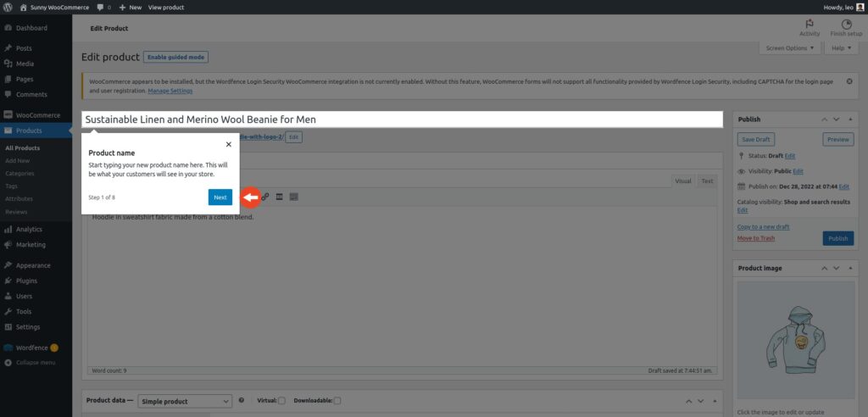The image size is (868, 417).
Task: Click the Save Draft button
Action: (755, 140)
